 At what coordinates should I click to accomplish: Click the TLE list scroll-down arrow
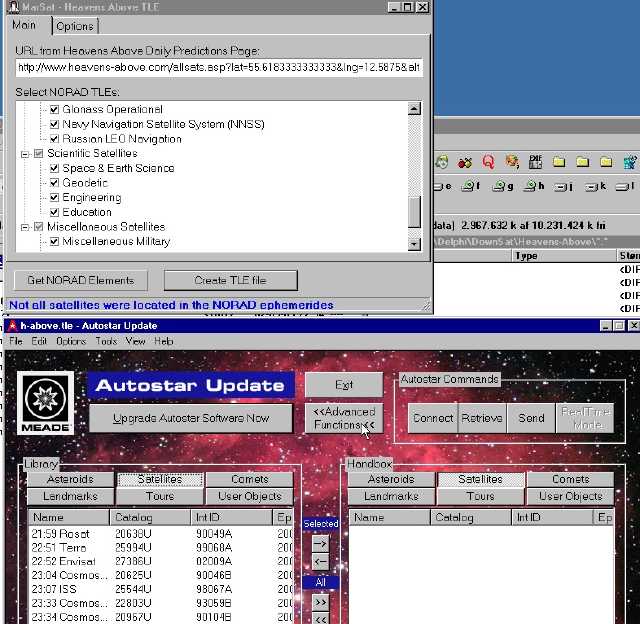[x=414, y=244]
